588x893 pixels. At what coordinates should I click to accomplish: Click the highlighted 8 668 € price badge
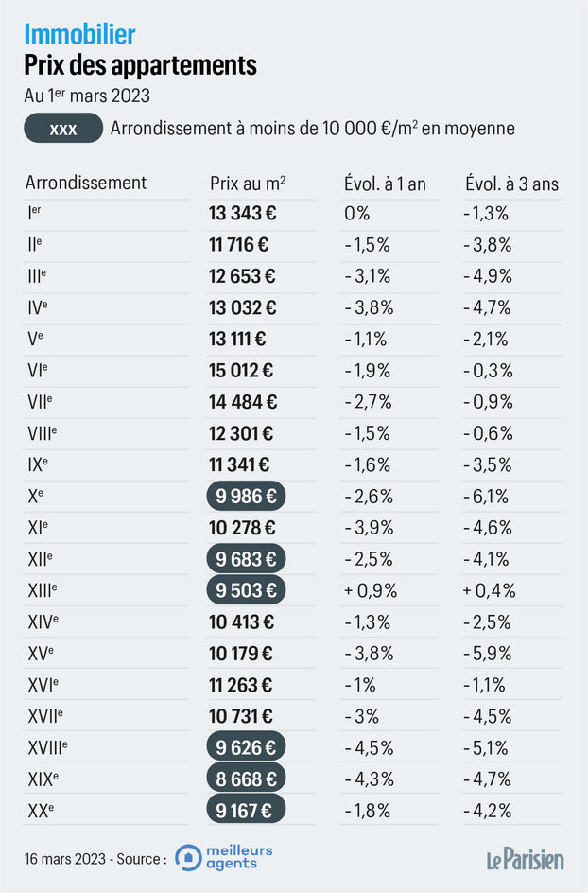(x=244, y=779)
